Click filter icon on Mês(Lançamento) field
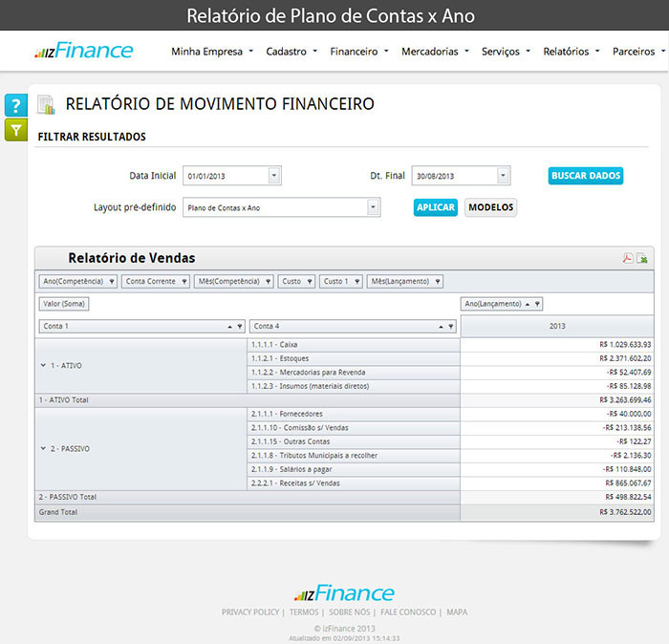 [x=438, y=282]
